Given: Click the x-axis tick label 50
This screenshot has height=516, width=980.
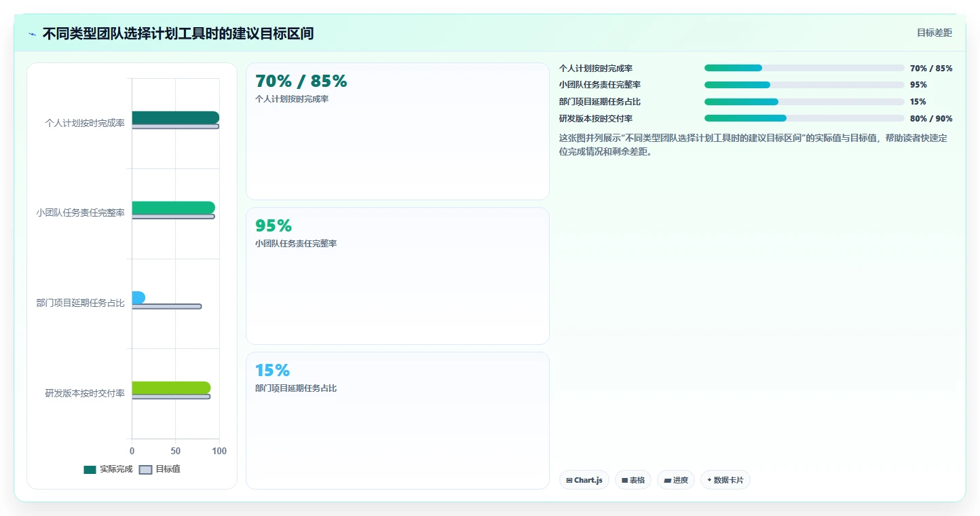Looking at the screenshot, I should [175, 451].
